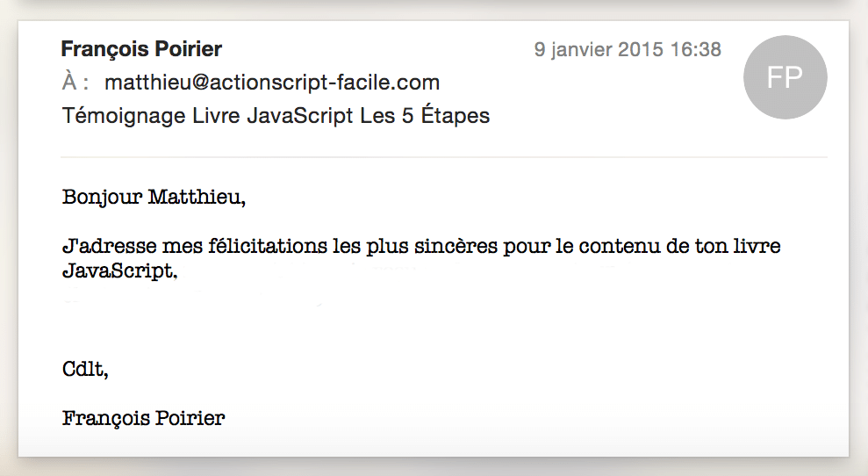Click the header divider line
This screenshot has height=476, width=868.
point(444,157)
